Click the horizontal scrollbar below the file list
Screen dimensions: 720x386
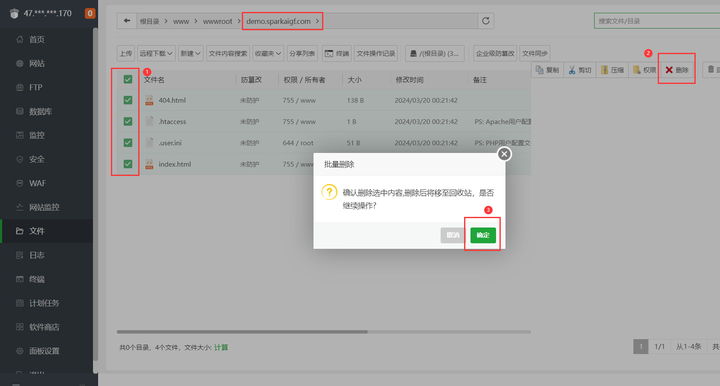[x=242, y=331]
